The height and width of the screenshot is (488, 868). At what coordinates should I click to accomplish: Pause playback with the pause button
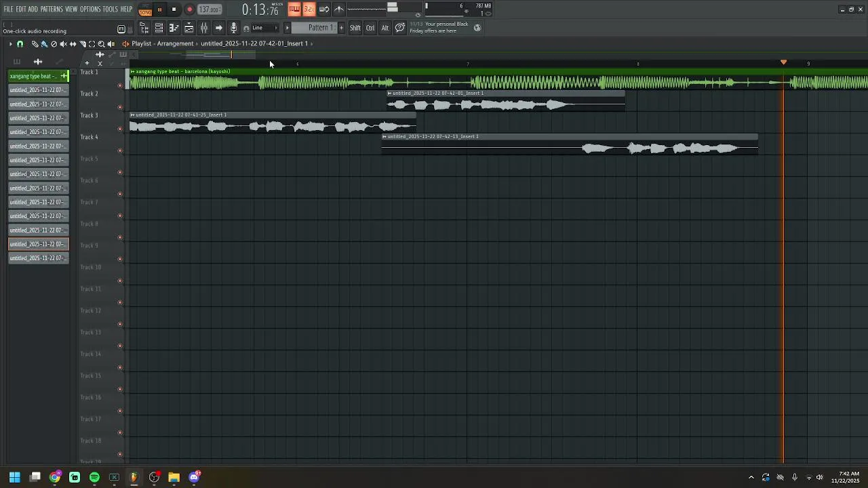[159, 9]
